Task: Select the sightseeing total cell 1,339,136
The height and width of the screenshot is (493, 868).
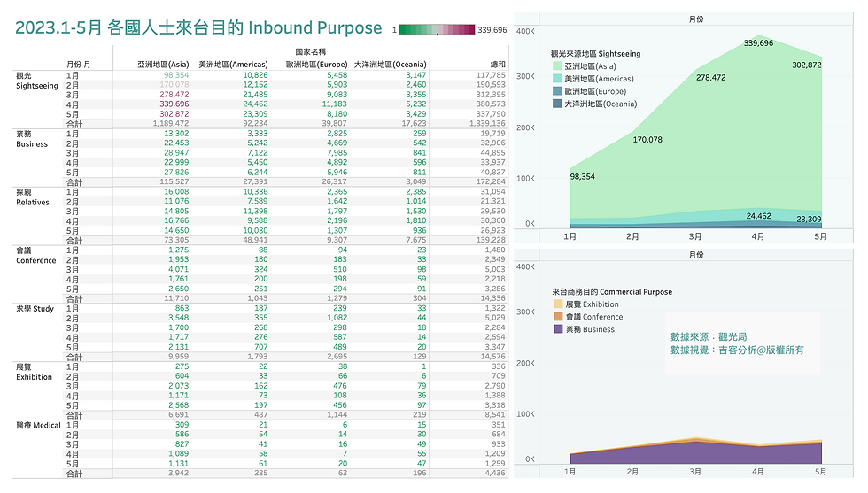Action: 488,123
